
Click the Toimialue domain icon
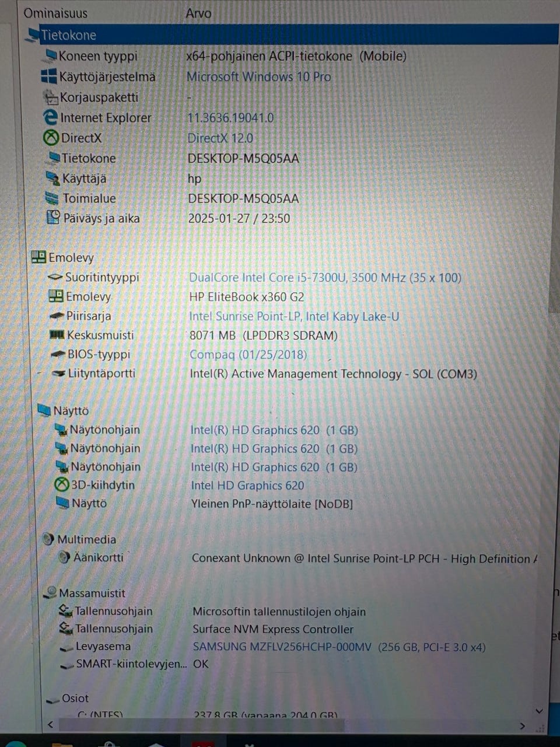point(52,198)
